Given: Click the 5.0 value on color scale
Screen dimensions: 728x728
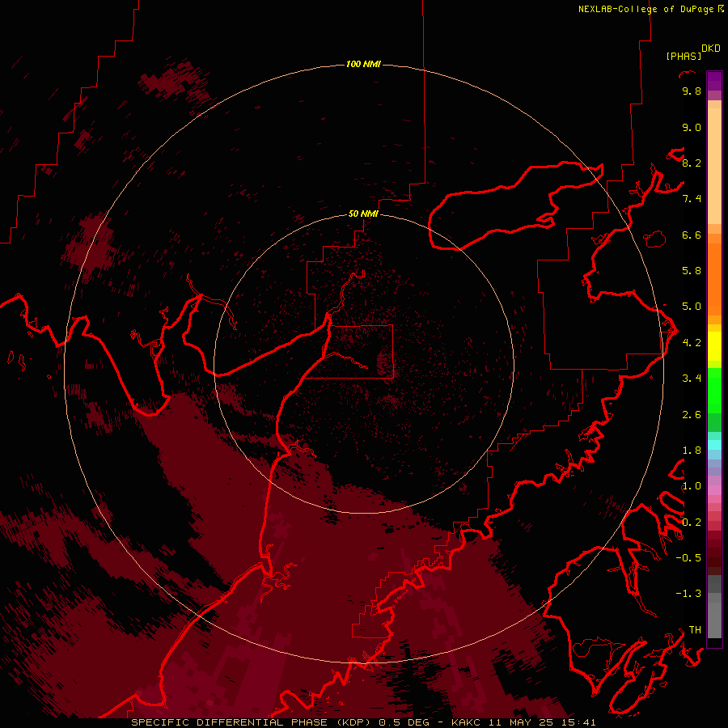Looking at the screenshot, I should tap(692, 307).
